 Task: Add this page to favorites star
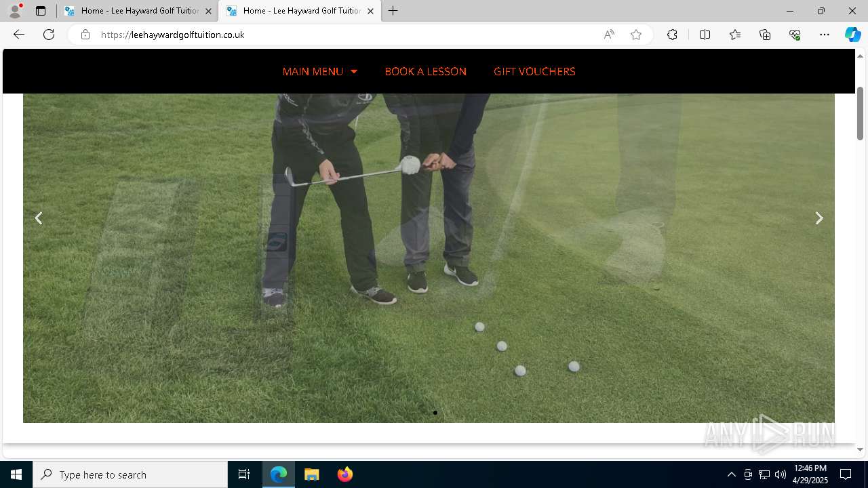pos(636,35)
